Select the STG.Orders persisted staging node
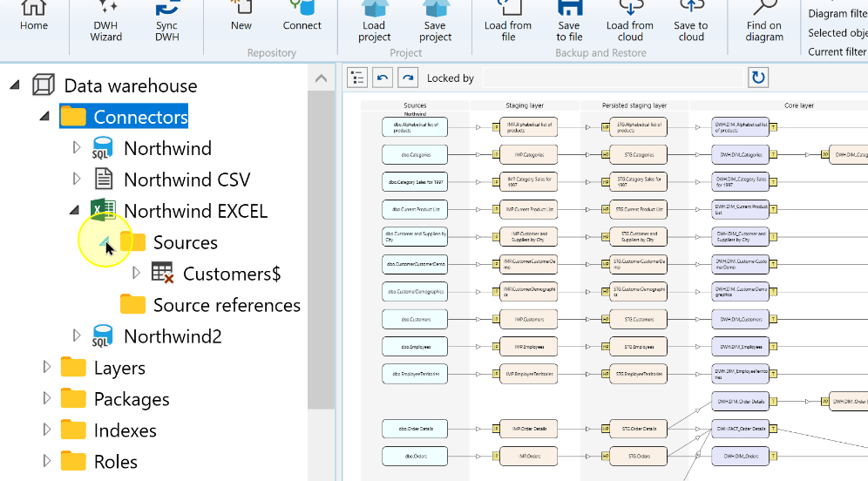This screenshot has width=868, height=481. pyautogui.click(x=638, y=456)
